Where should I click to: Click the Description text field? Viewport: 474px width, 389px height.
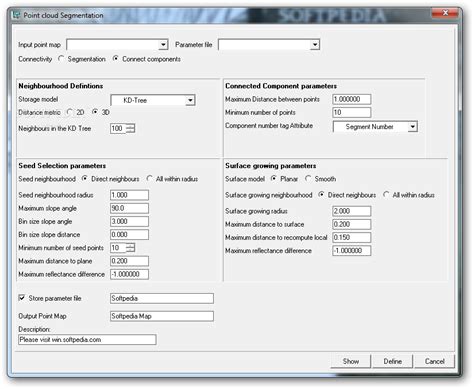pyautogui.click(x=87, y=340)
